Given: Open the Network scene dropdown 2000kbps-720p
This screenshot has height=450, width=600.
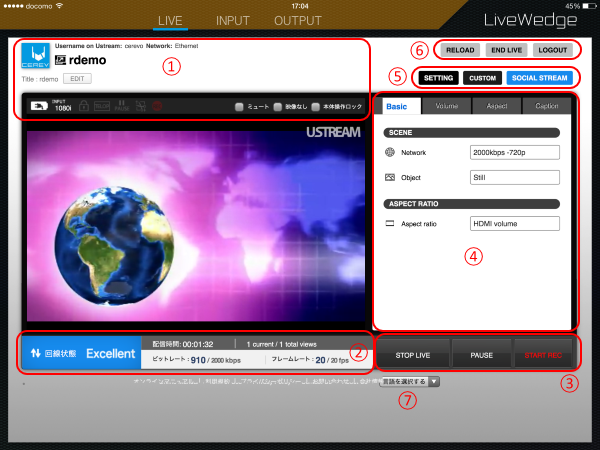Looking at the screenshot, I should (x=515, y=152).
